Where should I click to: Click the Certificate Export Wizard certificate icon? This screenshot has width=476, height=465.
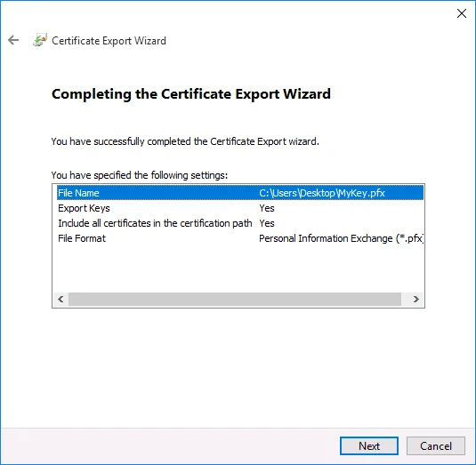point(40,40)
